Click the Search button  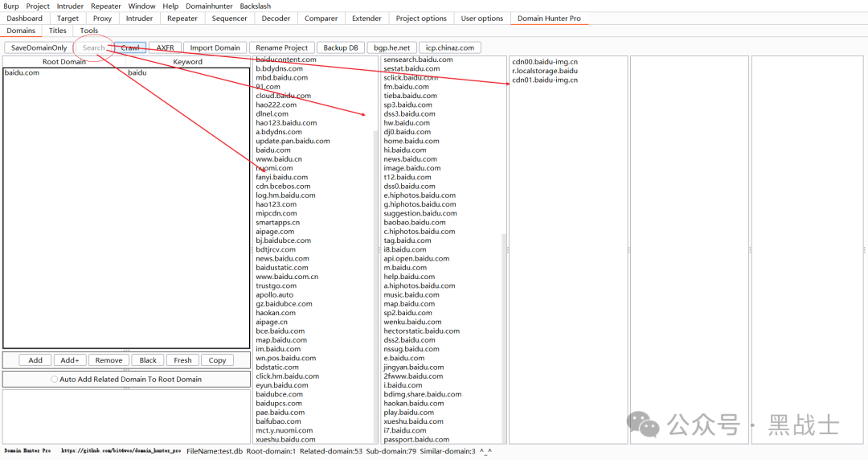pos(93,47)
